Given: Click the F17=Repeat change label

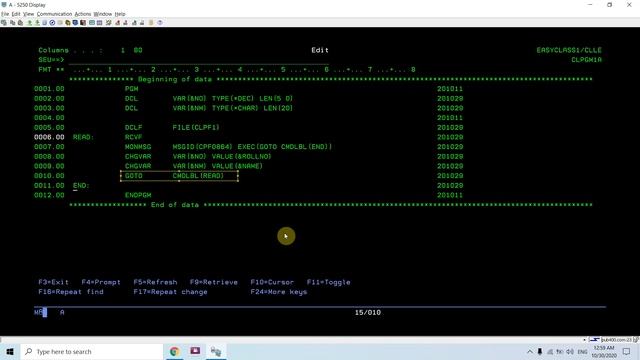Looking at the screenshot, I should (170, 292).
